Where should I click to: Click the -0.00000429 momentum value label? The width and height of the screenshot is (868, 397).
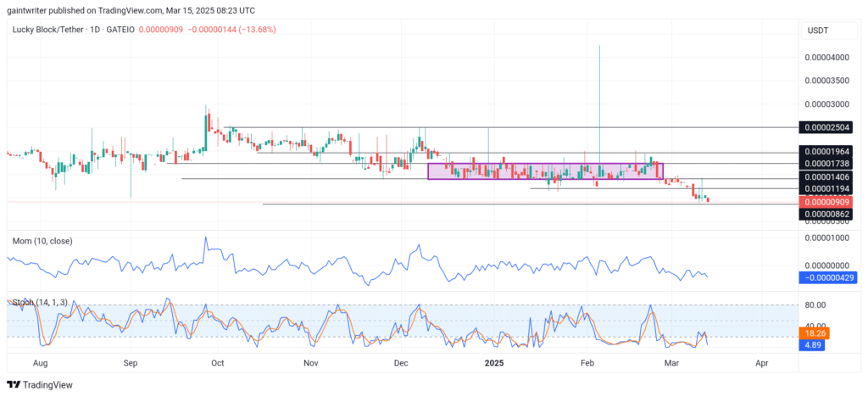pos(829,277)
